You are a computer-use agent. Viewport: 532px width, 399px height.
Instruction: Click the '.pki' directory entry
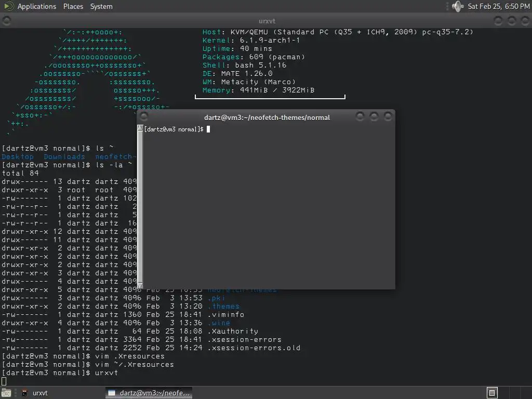pyautogui.click(x=216, y=298)
